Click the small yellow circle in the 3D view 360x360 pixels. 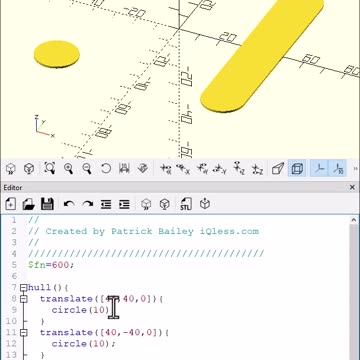click(x=57, y=55)
